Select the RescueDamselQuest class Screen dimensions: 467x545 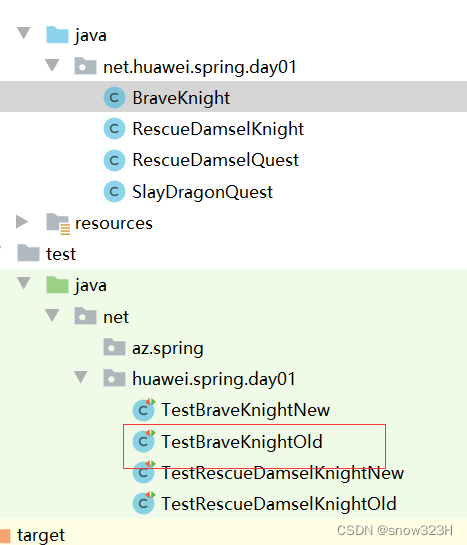point(215,160)
